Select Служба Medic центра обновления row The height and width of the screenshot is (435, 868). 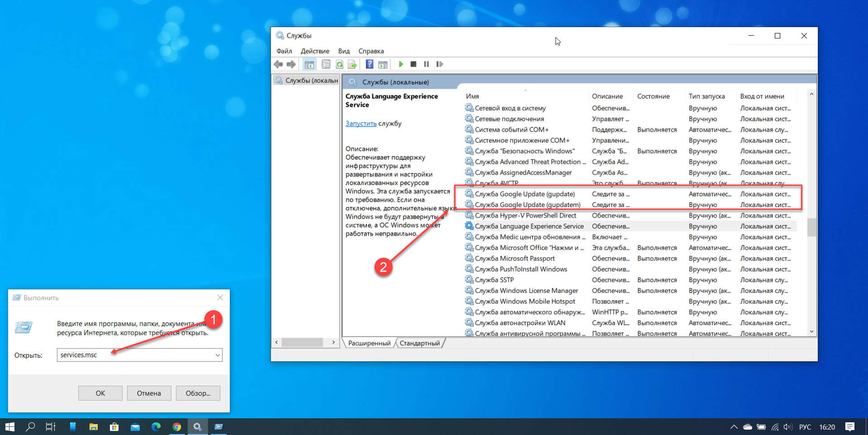pyautogui.click(x=630, y=237)
